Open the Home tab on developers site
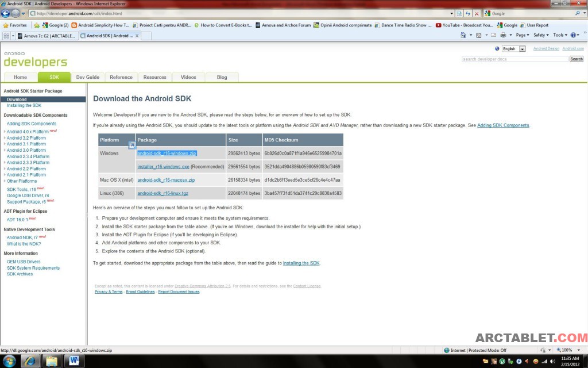This screenshot has height=368, width=588. [x=20, y=77]
